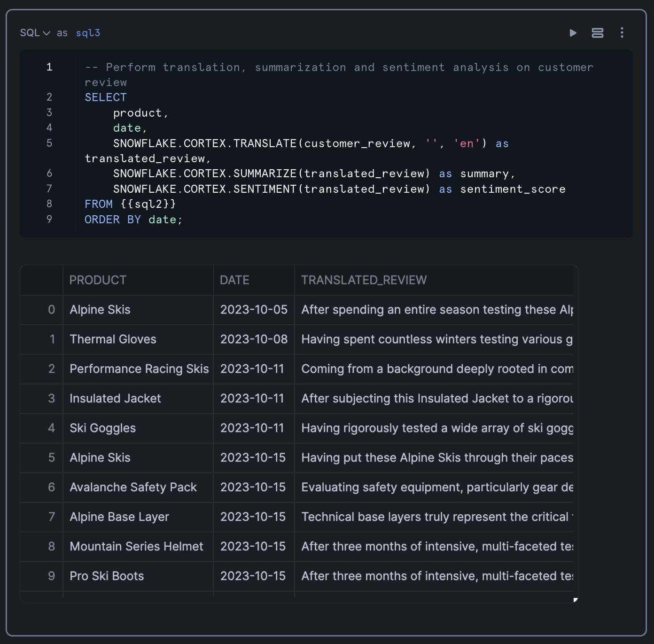Click the {{sql2}} reference in FROM clause
654x644 pixels.
148,204
